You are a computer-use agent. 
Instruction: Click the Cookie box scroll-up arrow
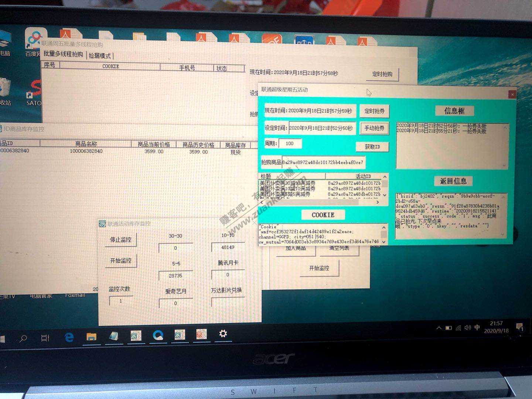(x=384, y=228)
